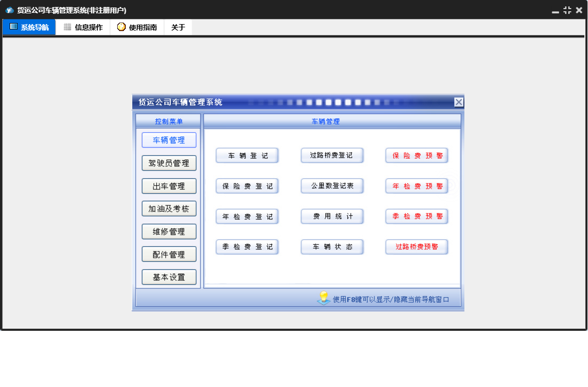588x387 pixels.
Task: Open the 信息操作 menu
Action: pyautogui.click(x=83, y=27)
